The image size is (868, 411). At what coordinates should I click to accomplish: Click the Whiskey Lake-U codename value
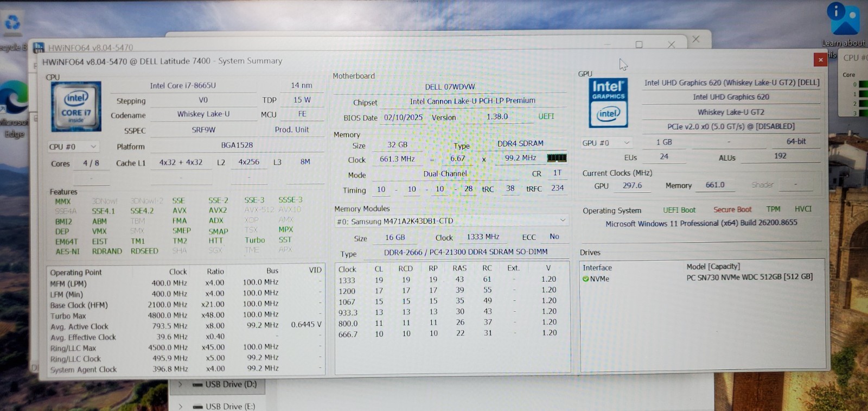[203, 114]
